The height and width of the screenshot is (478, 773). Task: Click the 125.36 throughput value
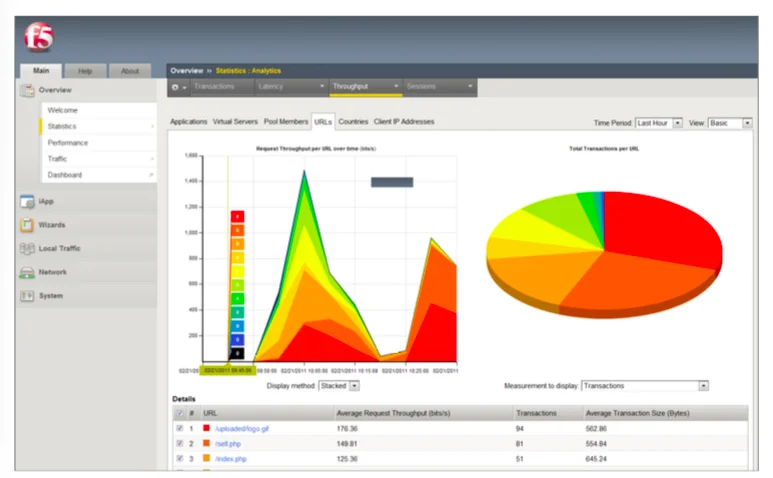click(x=347, y=459)
